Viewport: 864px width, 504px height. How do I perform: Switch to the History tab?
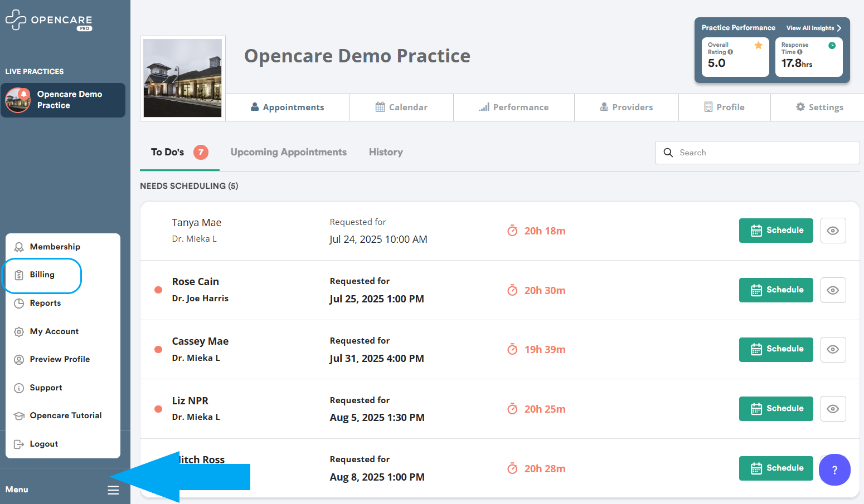[386, 152]
